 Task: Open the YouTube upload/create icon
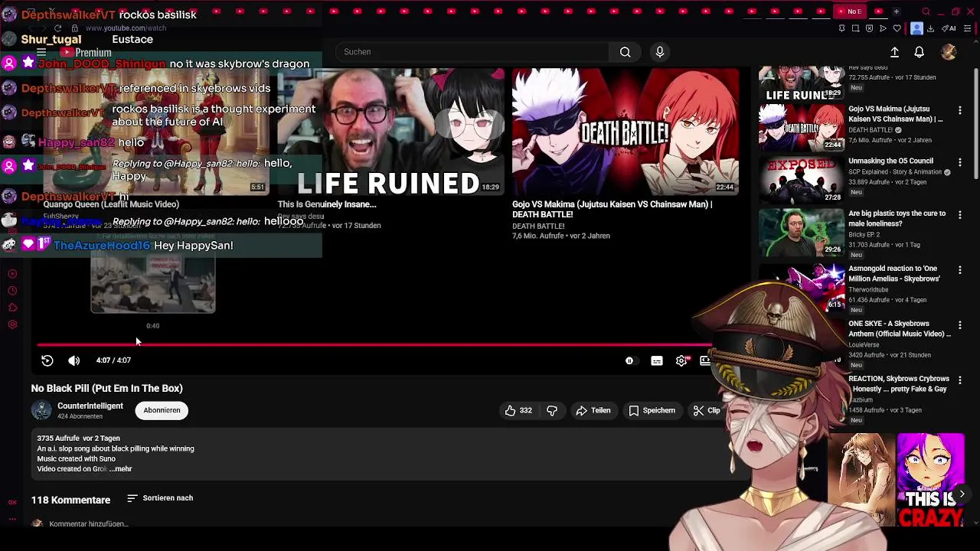tap(894, 52)
